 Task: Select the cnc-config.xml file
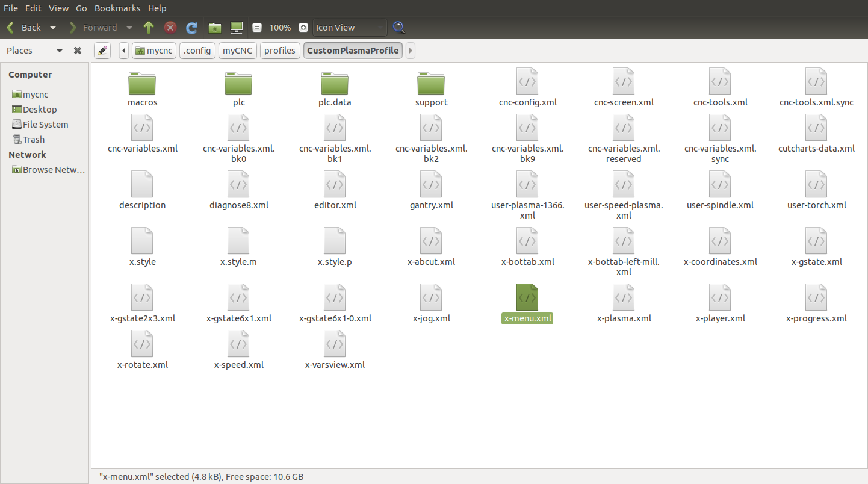pos(527,88)
